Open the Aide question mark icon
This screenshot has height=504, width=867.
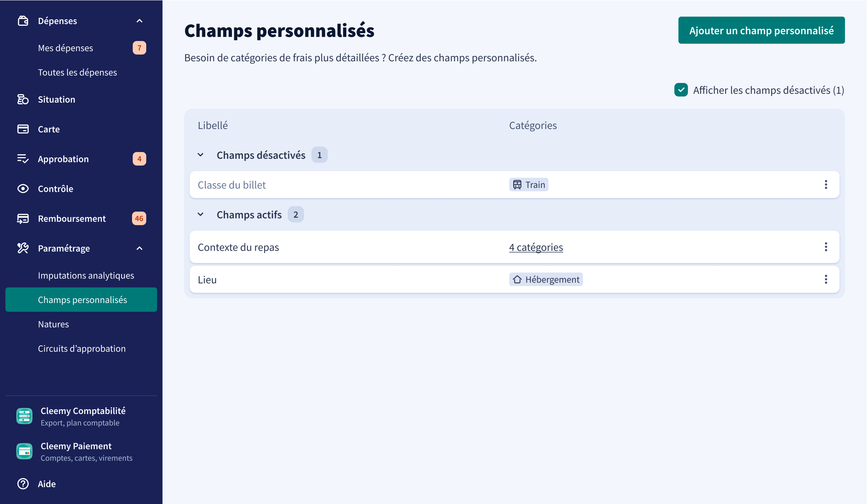pyautogui.click(x=23, y=484)
